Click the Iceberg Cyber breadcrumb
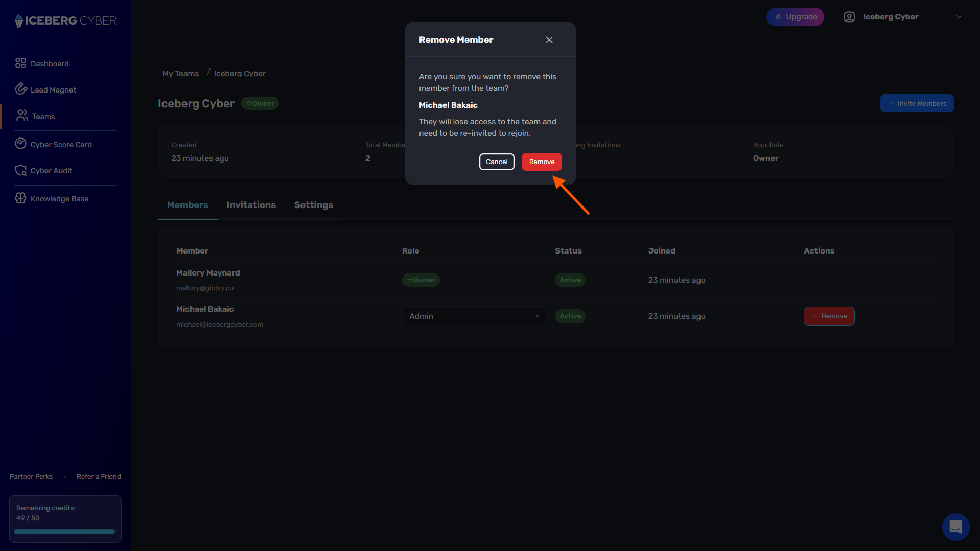This screenshot has height=551, width=980. pyautogui.click(x=240, y=74)
